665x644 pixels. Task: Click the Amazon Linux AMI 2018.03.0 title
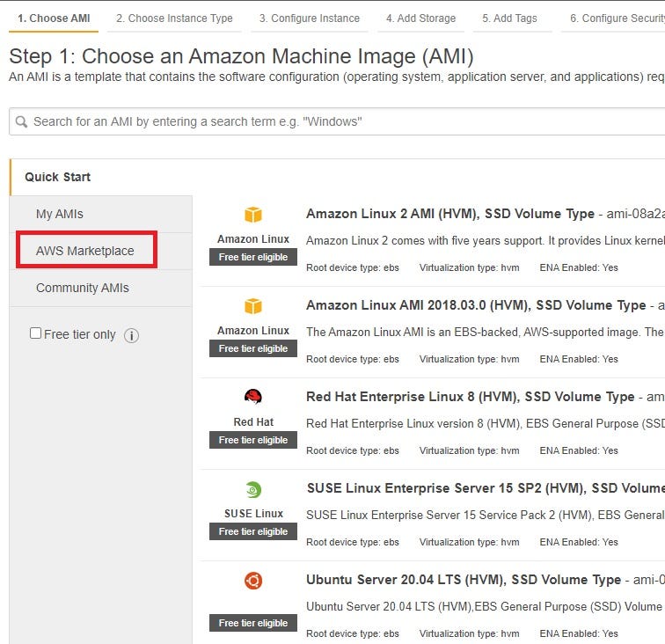(476, 305)
